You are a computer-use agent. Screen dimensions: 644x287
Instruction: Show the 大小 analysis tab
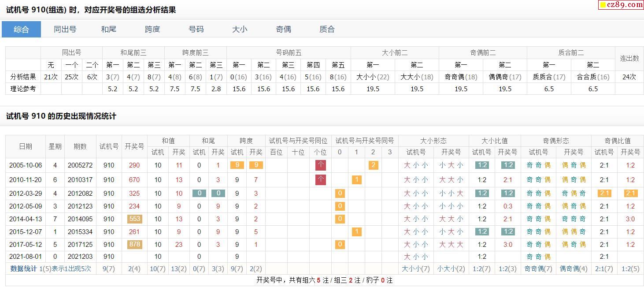pos(240,30)
